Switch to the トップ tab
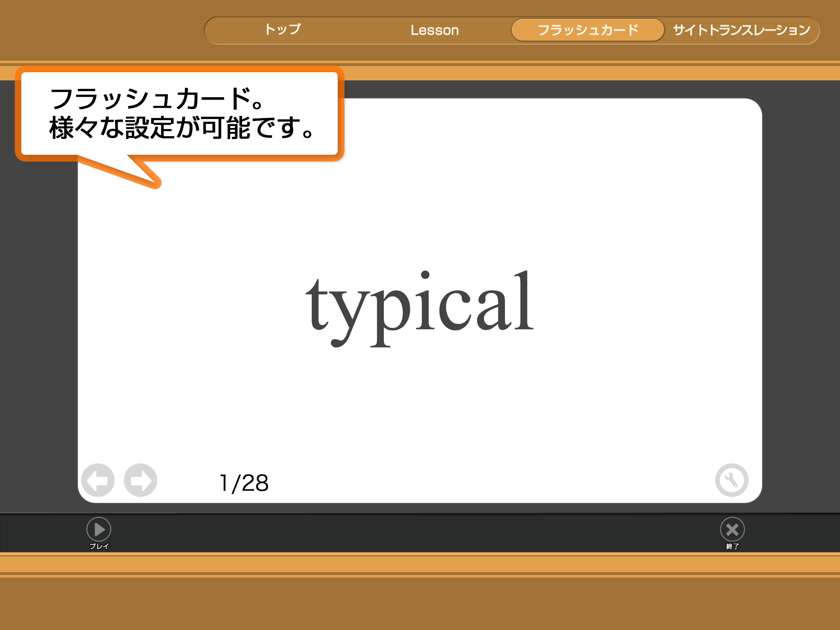The image size is (840, 630). pyautogui.click(x=282, y=30)
